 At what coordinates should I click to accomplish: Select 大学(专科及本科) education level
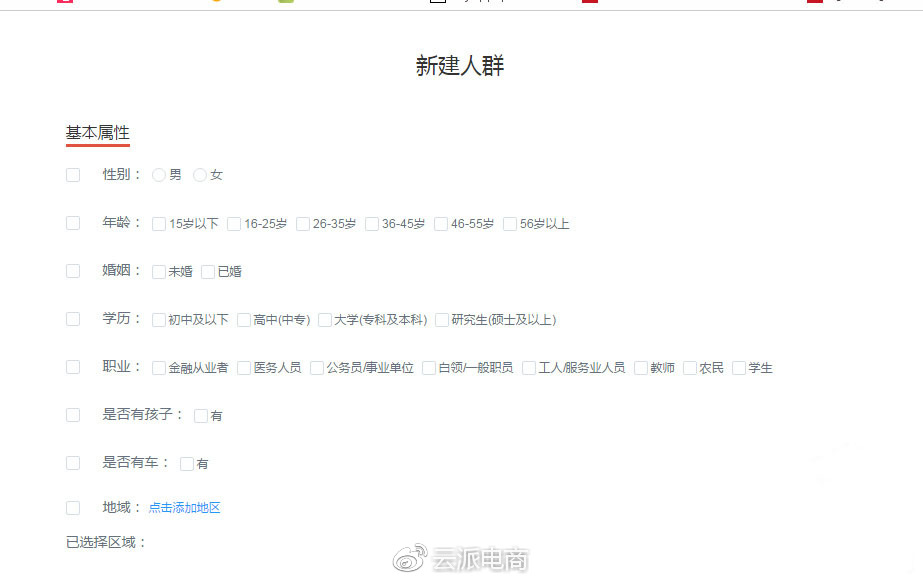tap(324, 319)
